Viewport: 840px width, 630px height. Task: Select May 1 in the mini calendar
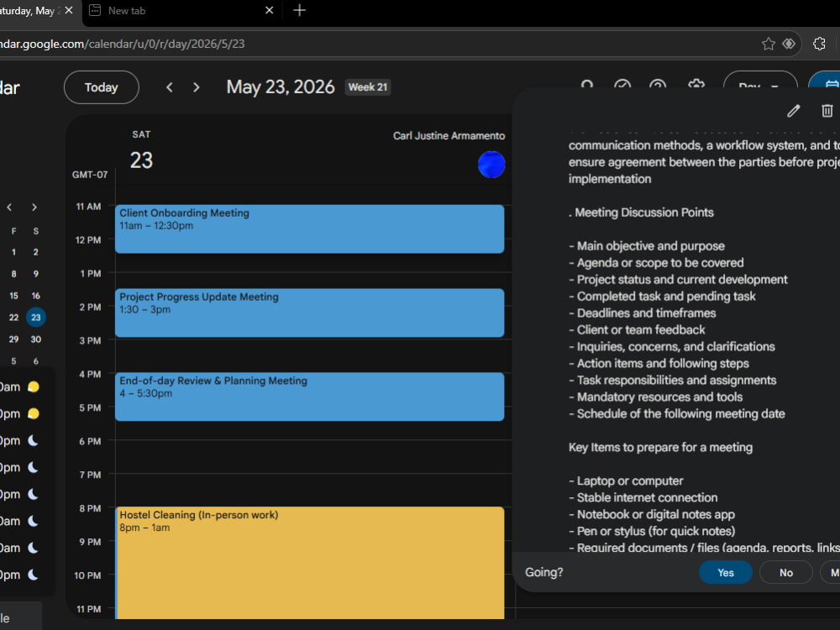point(14,252)
